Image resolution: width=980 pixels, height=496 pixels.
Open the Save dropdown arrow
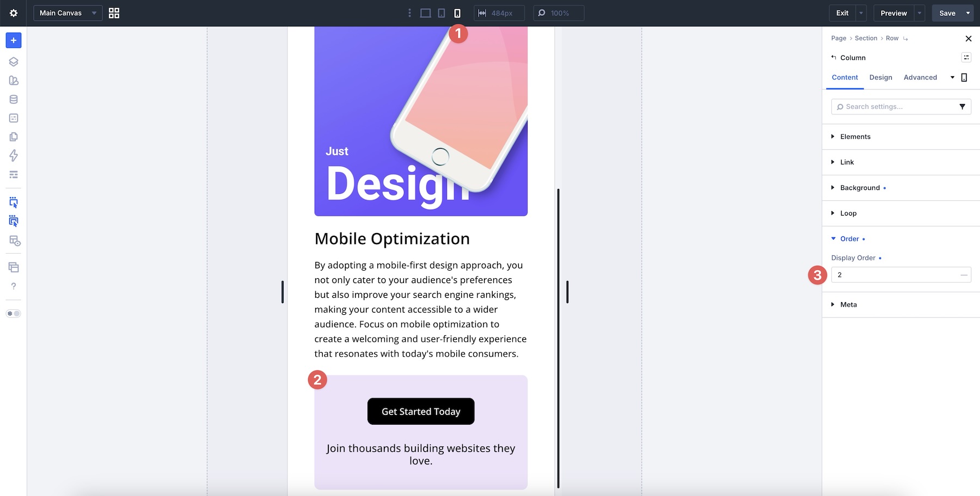(968, 13)
